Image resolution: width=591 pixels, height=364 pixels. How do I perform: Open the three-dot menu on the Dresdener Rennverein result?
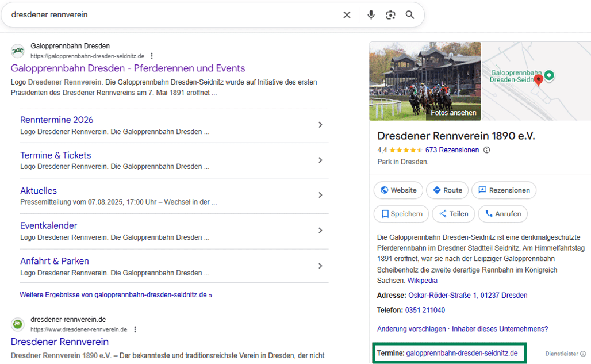(x=135, y=329)
